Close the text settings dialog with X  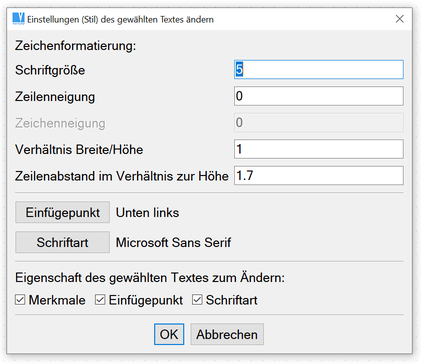[x=400, y=19]
